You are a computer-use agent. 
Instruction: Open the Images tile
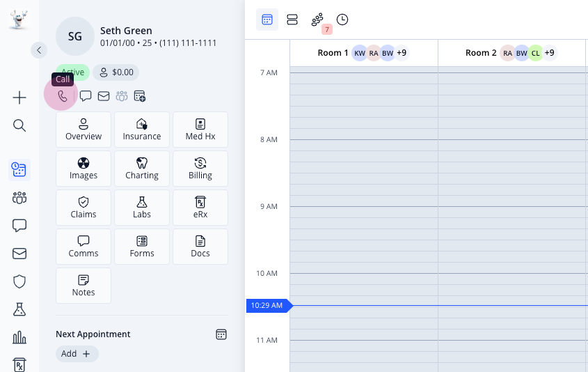[84, 169]
